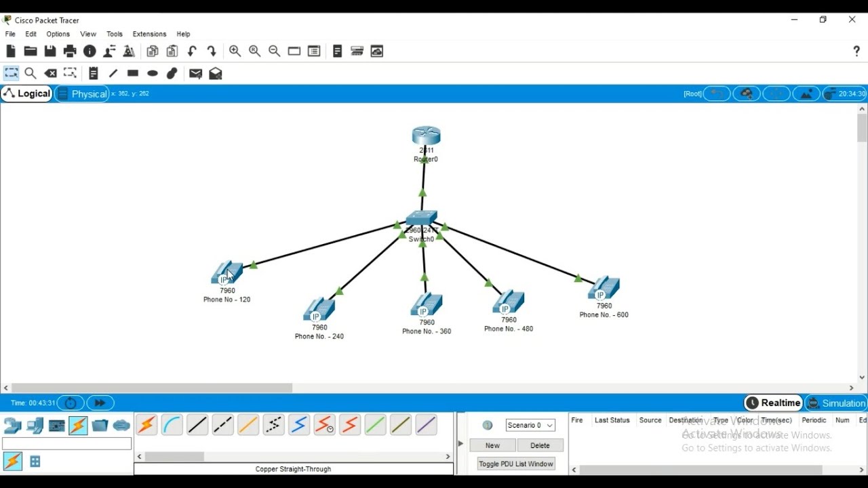Select Router0 on the canvas
Viewport: 868px width, 488px height.
pyautogui.click(x=426, y=136)
